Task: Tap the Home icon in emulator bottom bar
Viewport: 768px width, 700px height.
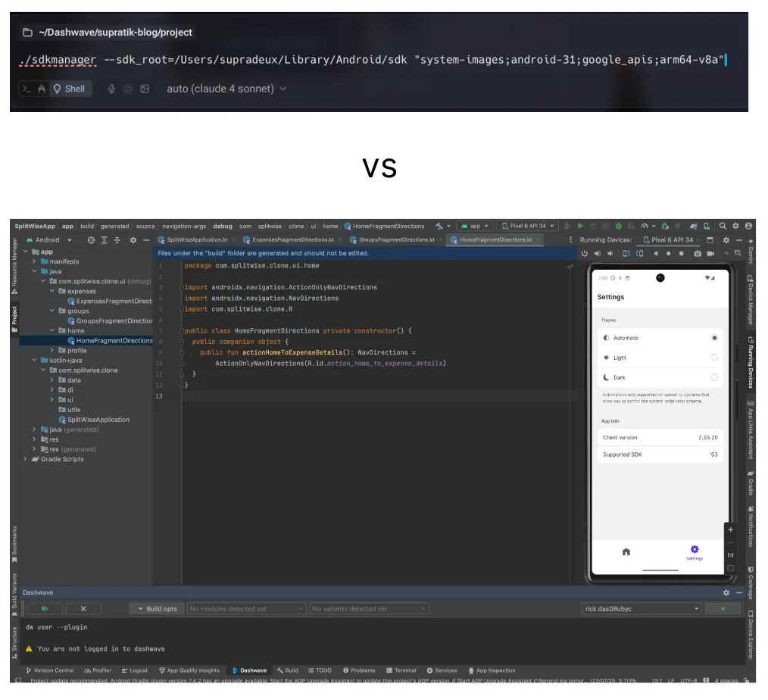Action: pos(626,552)
